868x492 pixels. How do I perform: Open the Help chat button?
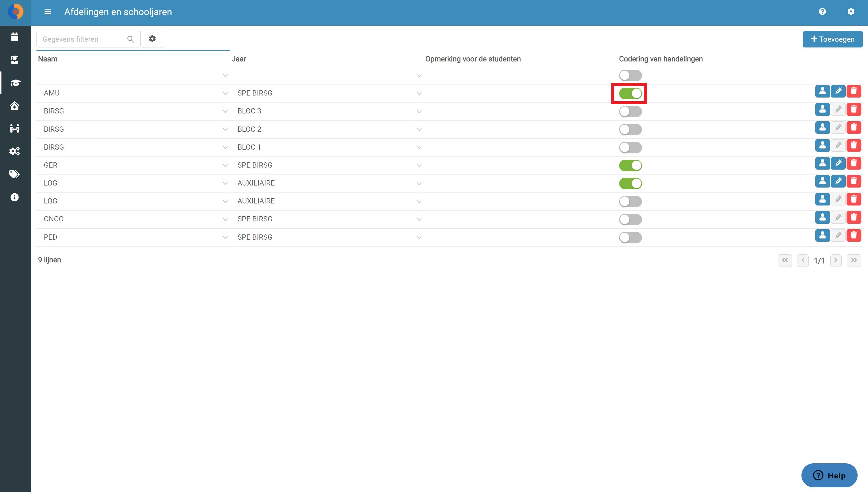(829, 476)
